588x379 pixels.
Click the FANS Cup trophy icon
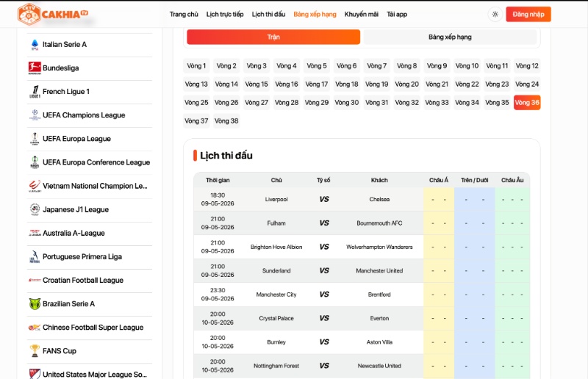pyautogui.click(x=35, y=351)
